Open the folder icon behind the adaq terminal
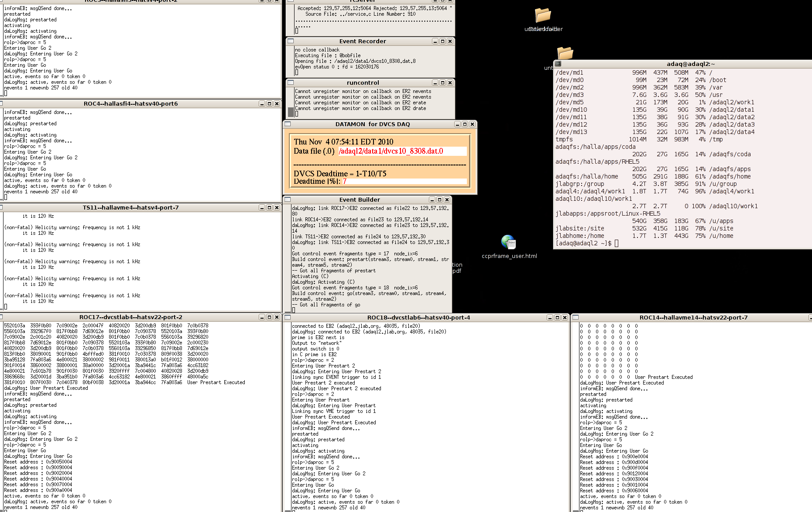This screenshot has height=512, width=812. (565, 53)
